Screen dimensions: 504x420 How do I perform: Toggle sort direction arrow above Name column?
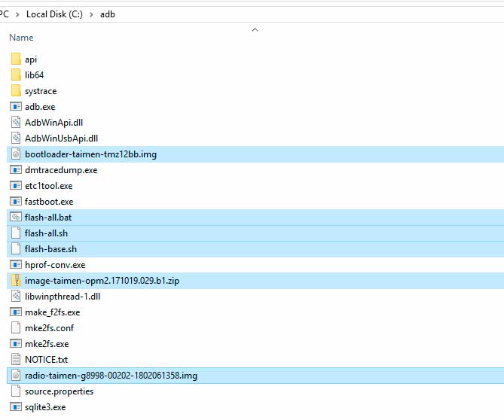tap(255, 29)
